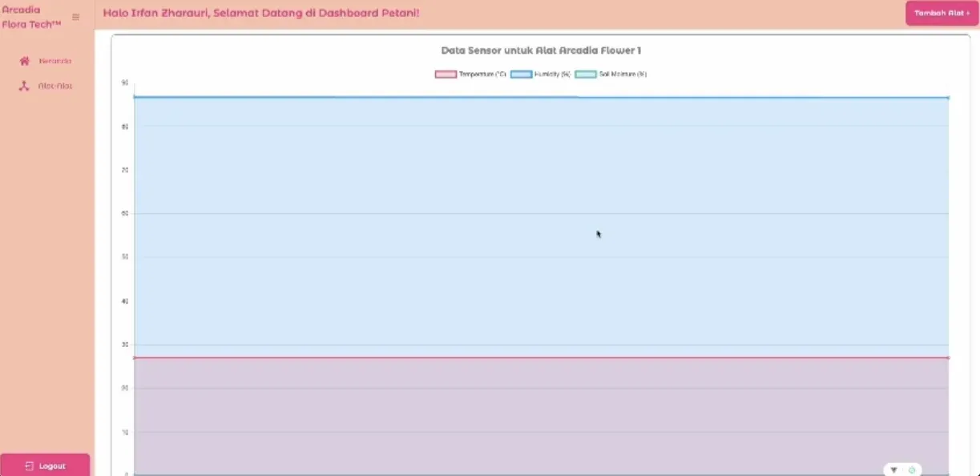Select the Alat-Alat menu label
980x476 pixels.
[55, 86]
